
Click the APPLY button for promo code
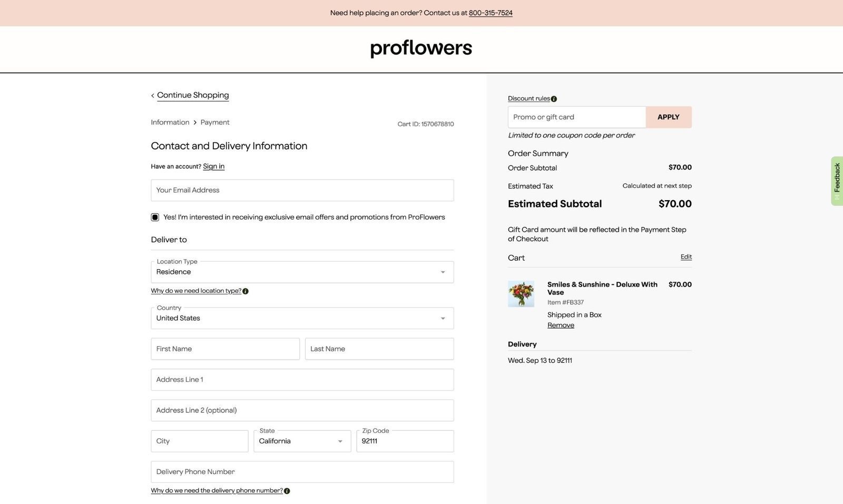[x=668, y=117]
